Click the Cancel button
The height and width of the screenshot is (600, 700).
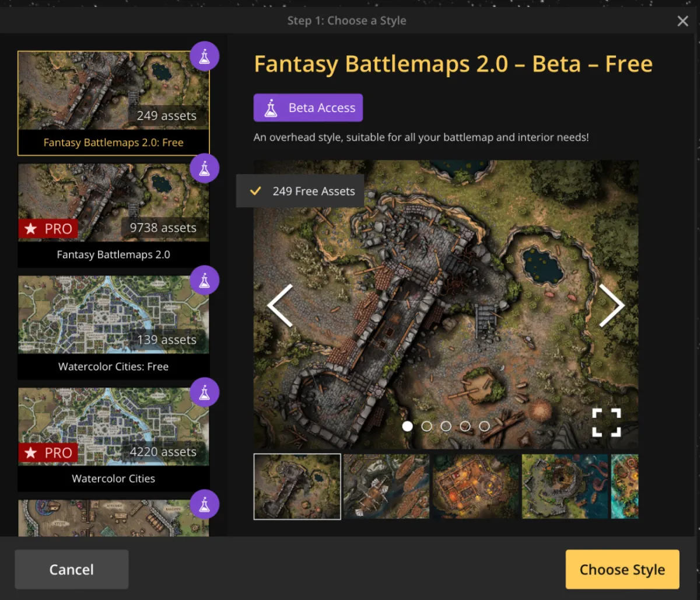point(72,570)
